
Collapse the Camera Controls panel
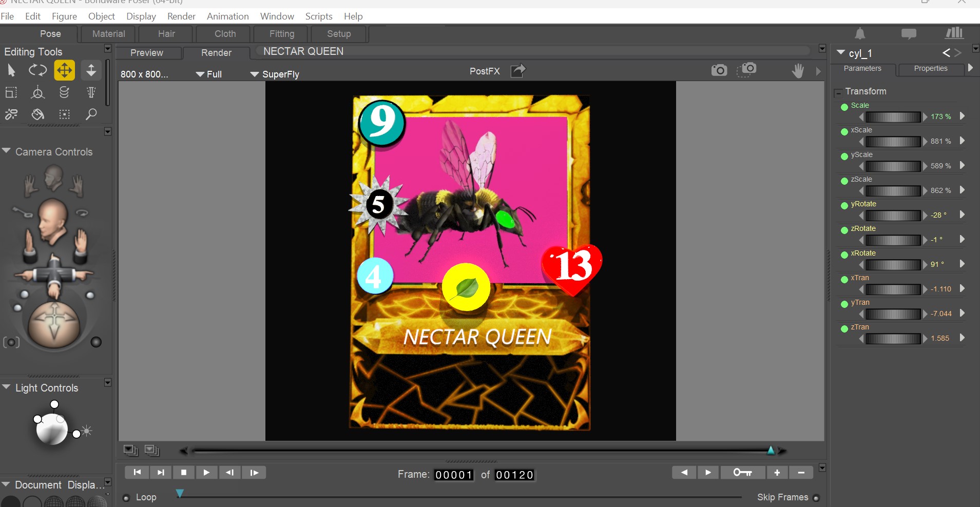[7, 151]
